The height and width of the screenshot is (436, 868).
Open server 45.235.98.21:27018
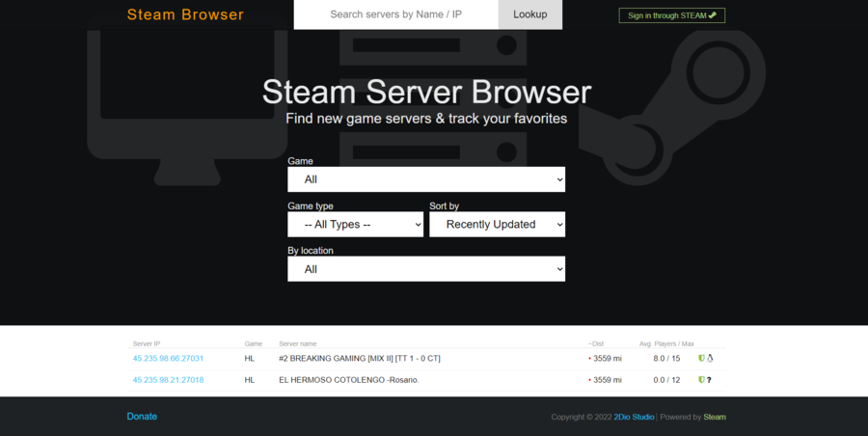tap(168, 380)
